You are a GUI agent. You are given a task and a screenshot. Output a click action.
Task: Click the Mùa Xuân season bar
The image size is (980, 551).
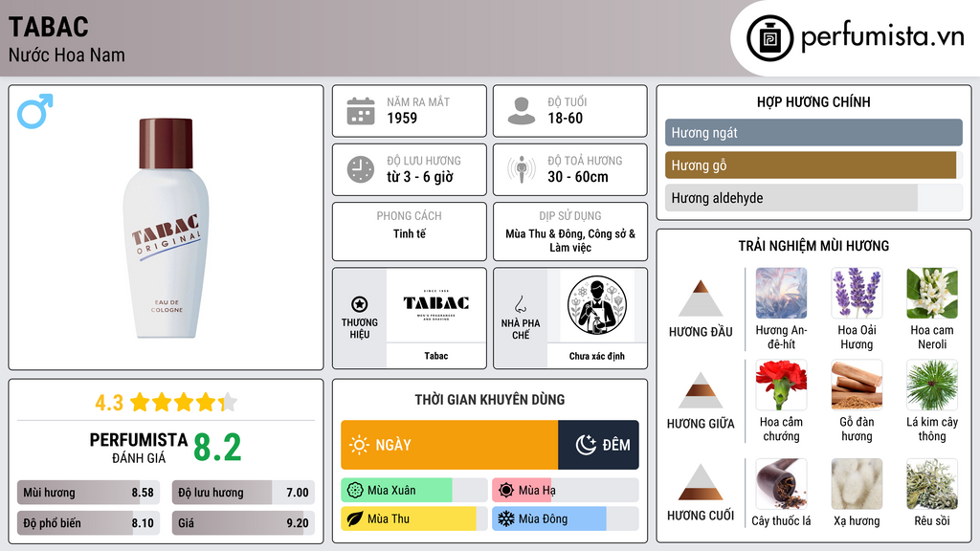tap(413, 491)
